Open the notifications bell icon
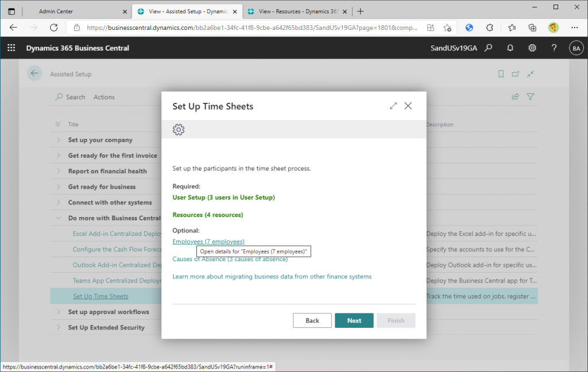588x372 pixels. [510, 48]
